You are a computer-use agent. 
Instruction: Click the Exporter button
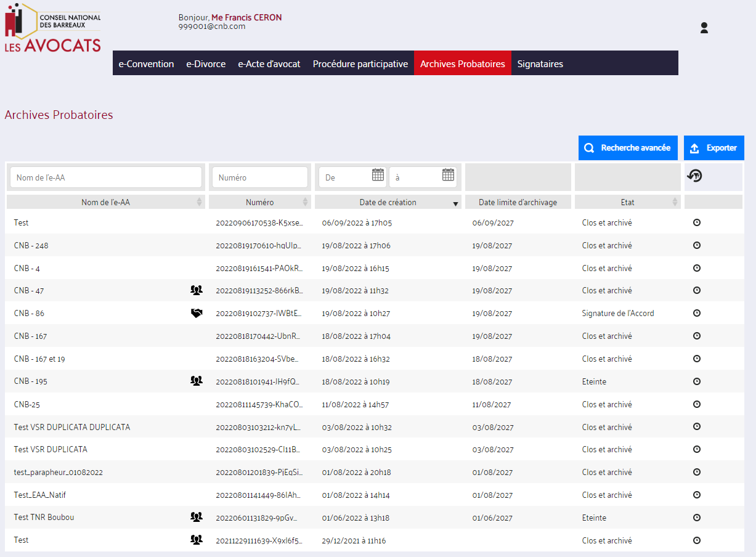pyautogui.click(x=714, y=148)
